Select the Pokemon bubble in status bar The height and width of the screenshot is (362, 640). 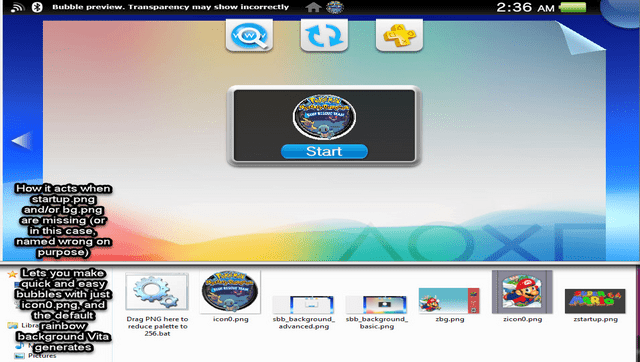pyautogui.click(x=335, y=7)
